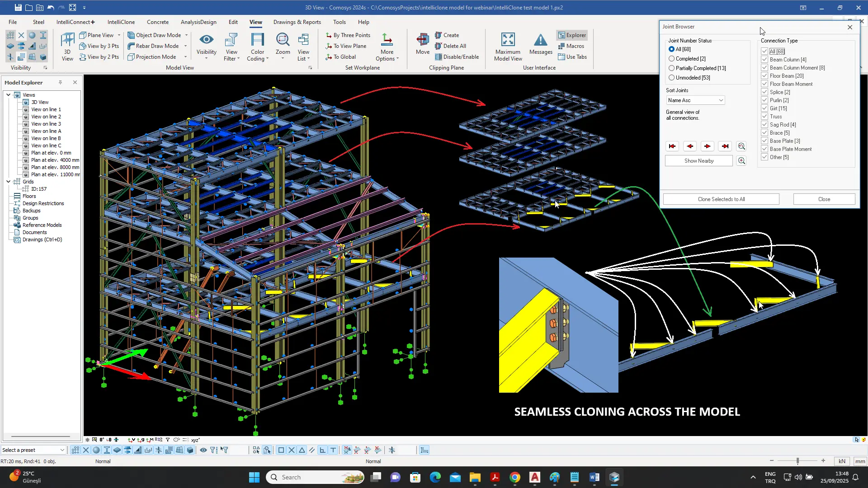The image size is (868, 488).
Task: Uncheck Floor Beam [20] connection type
Action: pyautogui.click(x=764, y=76)
